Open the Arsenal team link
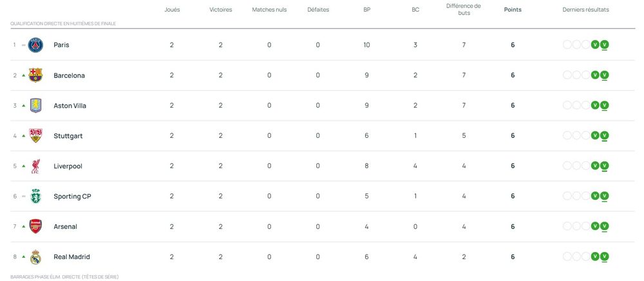Image resolution: width=644 pixels, height=281 pixels. point(65,227)
